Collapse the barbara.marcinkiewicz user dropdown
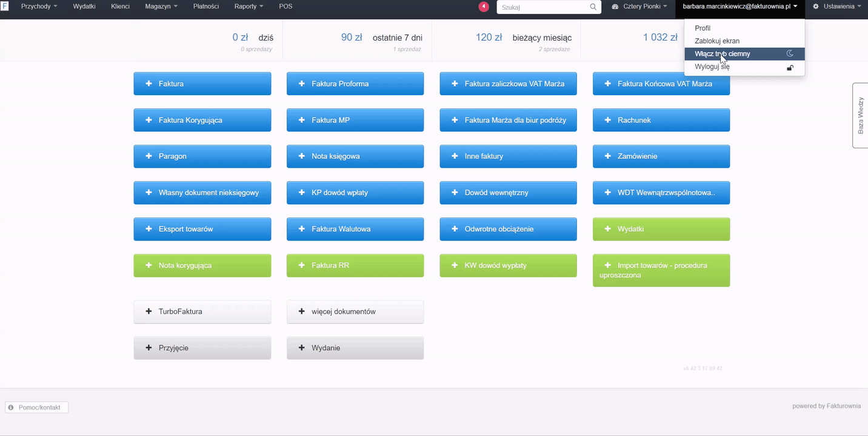Screen dimensions: 868x436 [740, 7]
